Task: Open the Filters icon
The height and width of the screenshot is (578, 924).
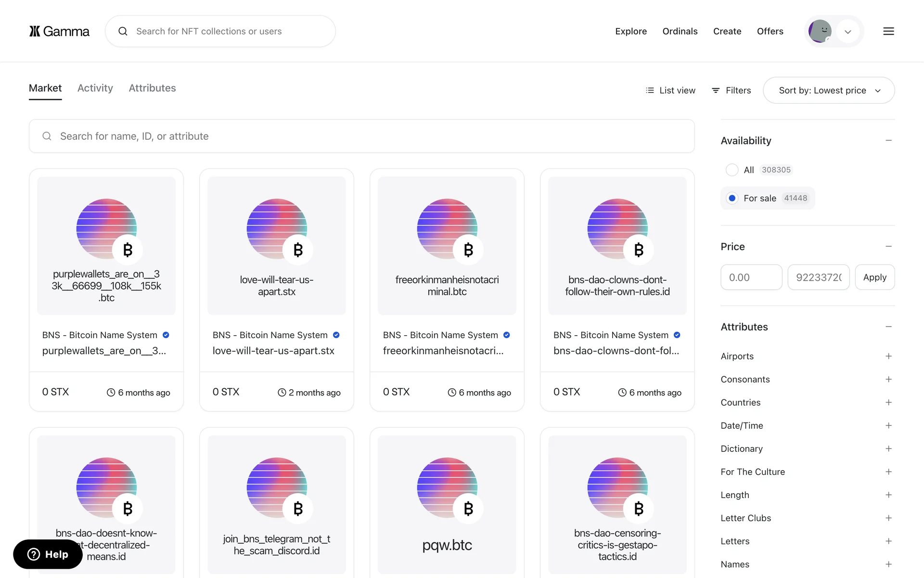Action: [716, 91]
